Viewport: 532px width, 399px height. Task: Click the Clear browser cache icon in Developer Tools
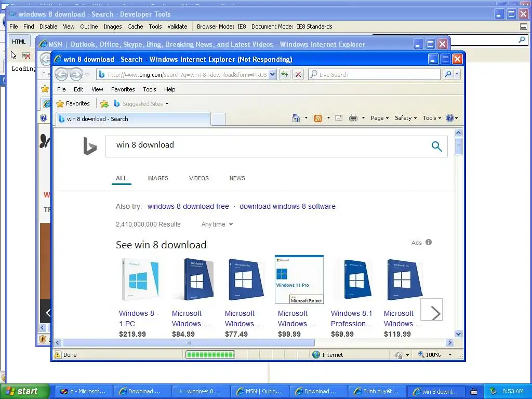(x=26, y=55)
